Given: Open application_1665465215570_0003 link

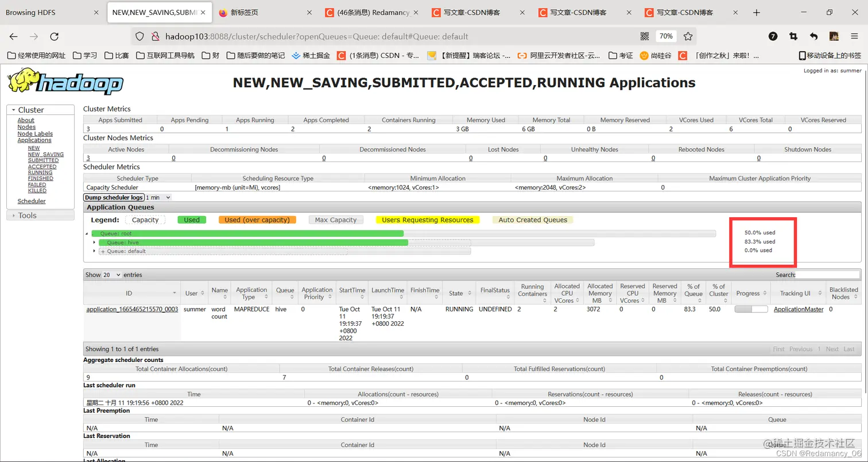Looking at the screenshot, I should pyautogui.click(x=132, y=309).
